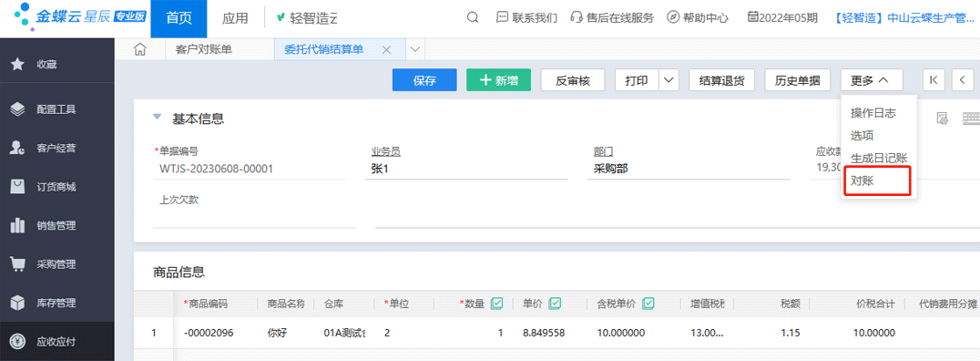The width and height of the screenshot is (980, 361).
Task: Click the 代销费用分摊 column header
Action: point(947,304)
